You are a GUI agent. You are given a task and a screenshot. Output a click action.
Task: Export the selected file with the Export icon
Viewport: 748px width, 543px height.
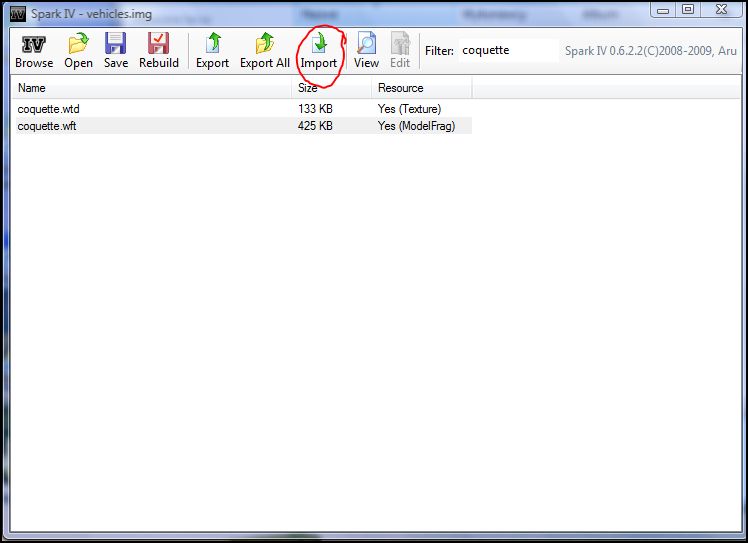[212, 51]
